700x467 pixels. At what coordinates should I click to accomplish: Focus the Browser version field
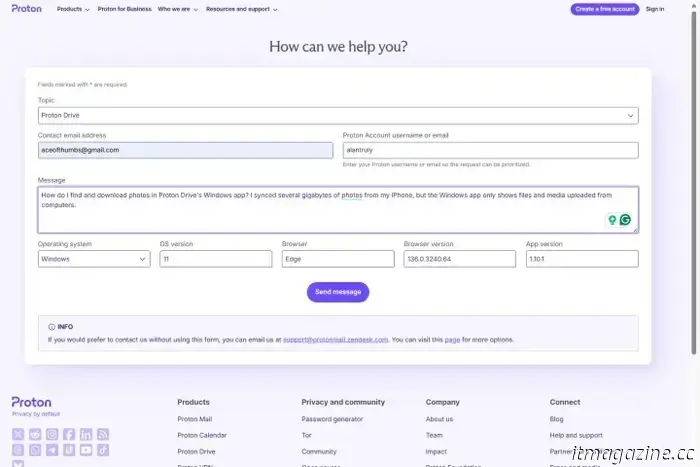coord(460,259)
